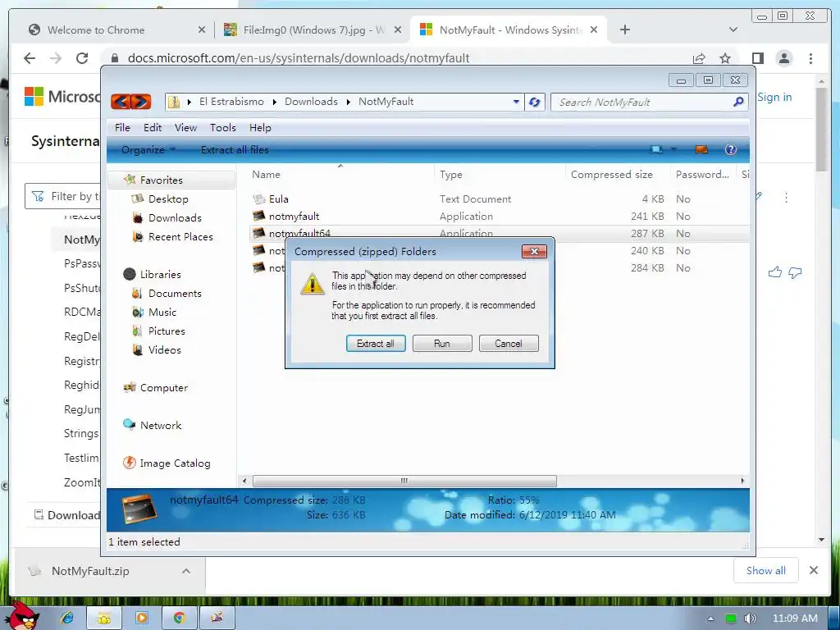Click Show all in the downloads bar
Screen dimensions: 840x630
coord(766,571)
